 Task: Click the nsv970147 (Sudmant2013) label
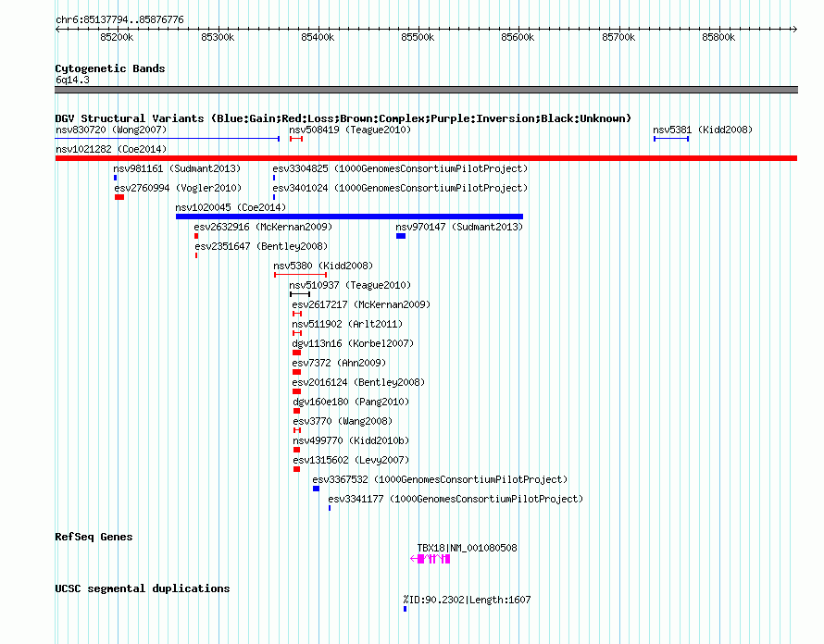459,227
